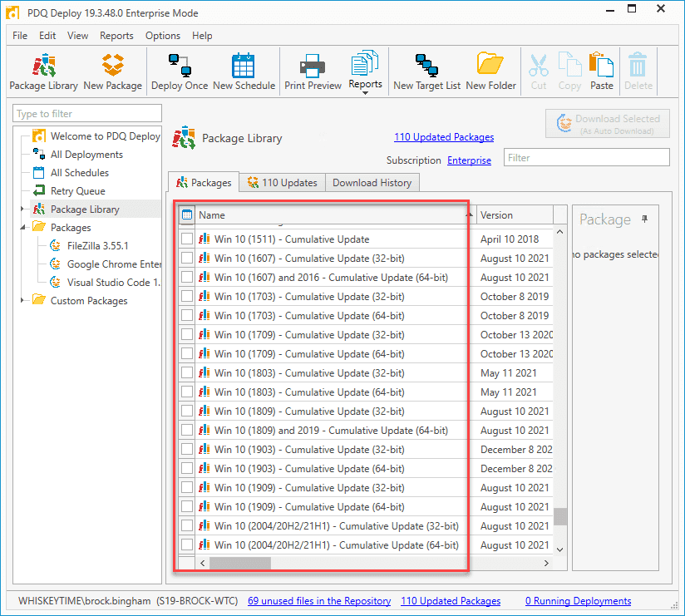685x616 pixels.
Task: Open the Reports menu in menu bar
Action: pyautogui.click(x=116, y=36)
